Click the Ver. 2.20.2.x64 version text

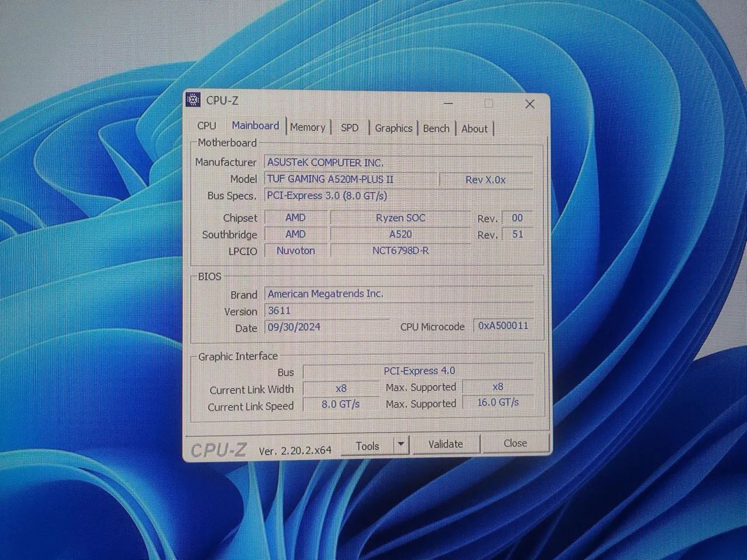click(x=295, y=450)
